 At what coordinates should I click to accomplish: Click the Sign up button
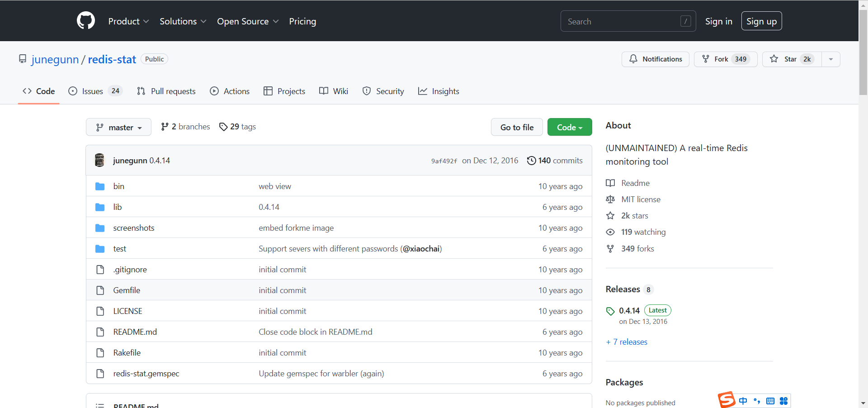click(x=761, y=21)
